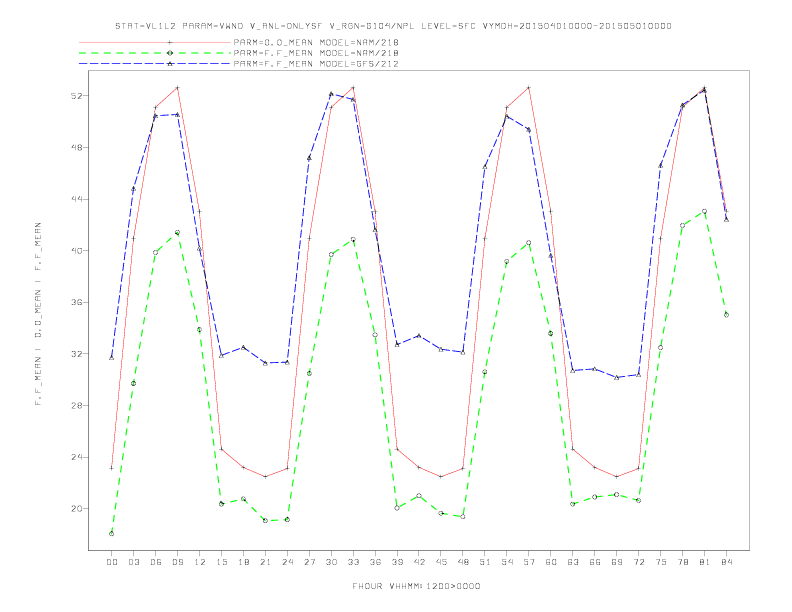Click x-axis tick label 39
The image size is (792, 612).
coord(397,562)
